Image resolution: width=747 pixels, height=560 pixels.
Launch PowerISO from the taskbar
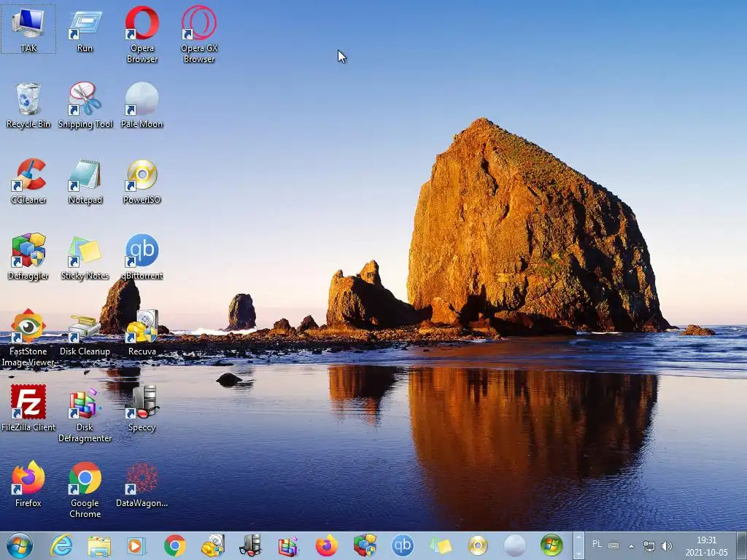pos(478,545)
